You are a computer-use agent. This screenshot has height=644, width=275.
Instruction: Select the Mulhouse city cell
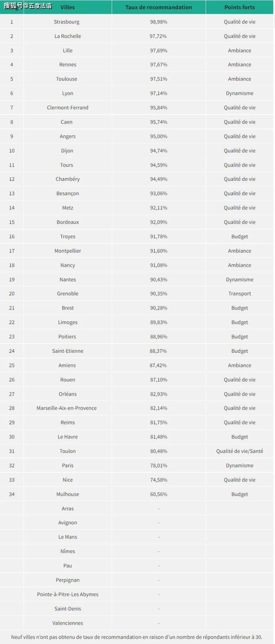click(x=68, y=494)
